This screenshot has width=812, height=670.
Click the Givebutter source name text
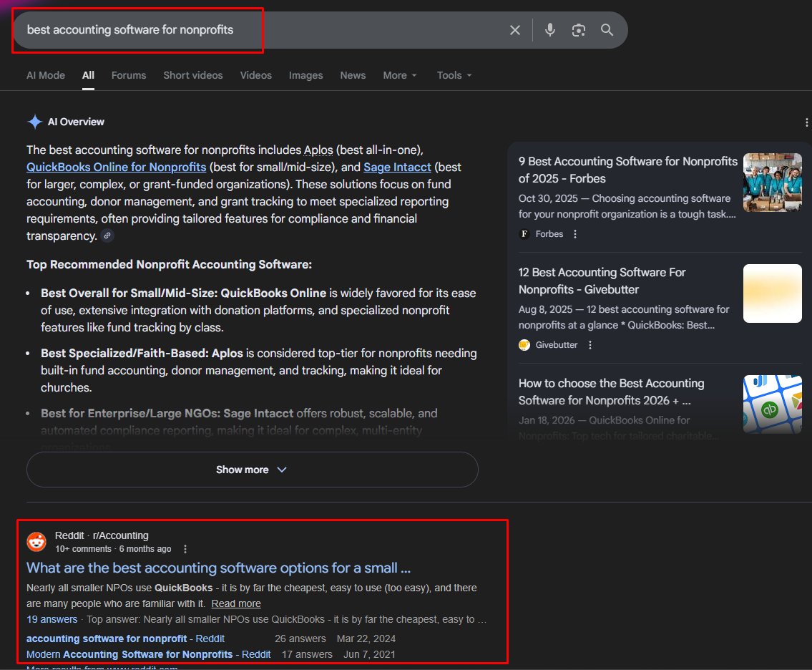(556, 345)
